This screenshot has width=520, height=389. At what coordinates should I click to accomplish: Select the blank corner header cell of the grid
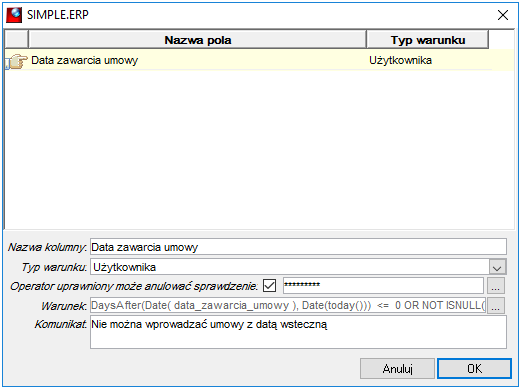[16, 40]
